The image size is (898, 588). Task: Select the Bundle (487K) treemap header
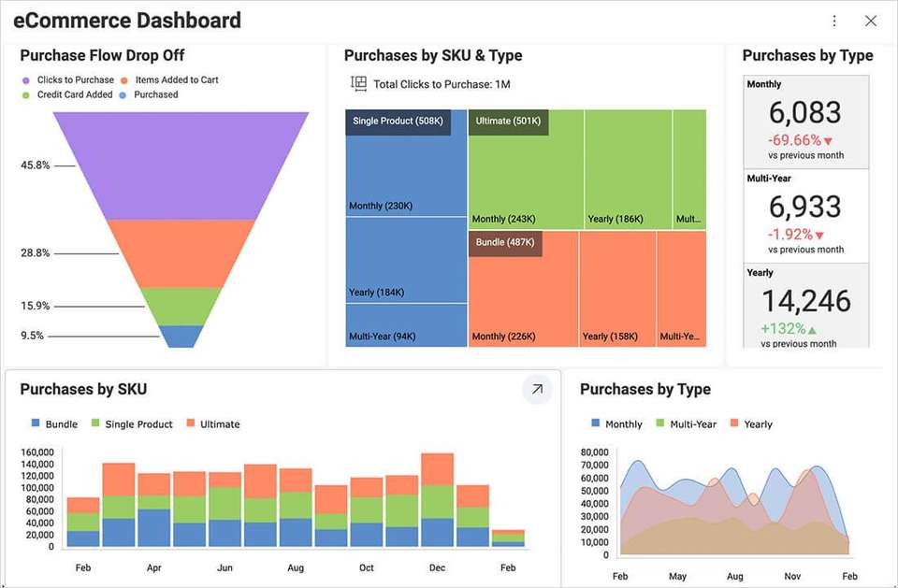tap(505, 243)
